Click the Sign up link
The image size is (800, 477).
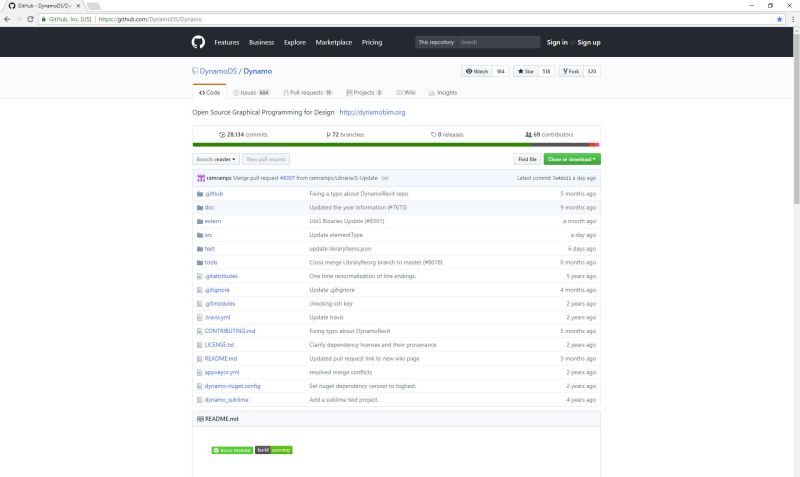point(589,42)
